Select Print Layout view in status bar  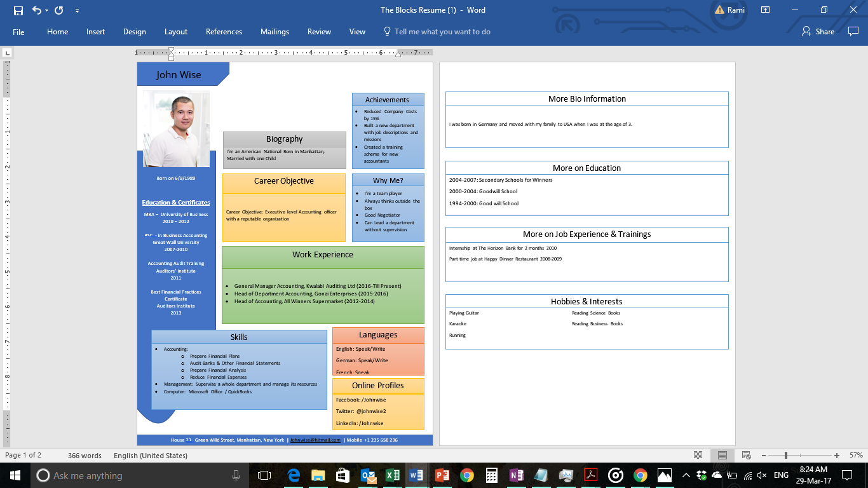[722, 455]
